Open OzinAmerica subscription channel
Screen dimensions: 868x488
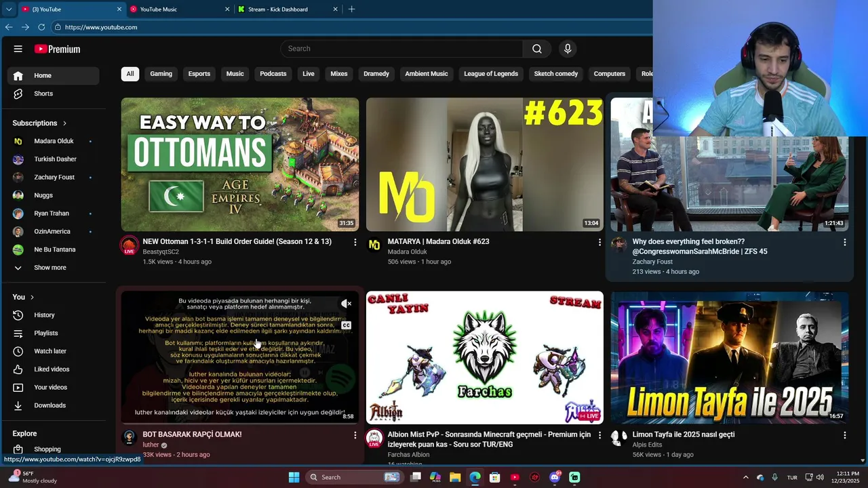click(53, 232)
